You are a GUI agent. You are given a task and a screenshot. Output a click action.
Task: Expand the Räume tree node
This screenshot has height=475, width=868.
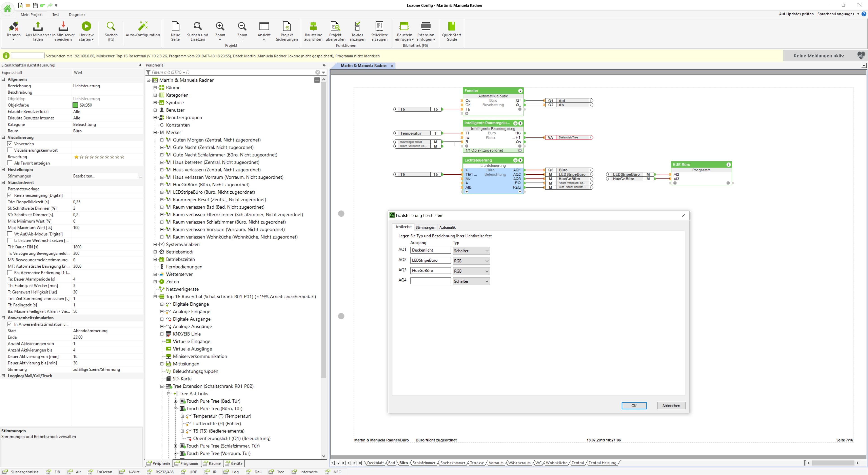155,88
